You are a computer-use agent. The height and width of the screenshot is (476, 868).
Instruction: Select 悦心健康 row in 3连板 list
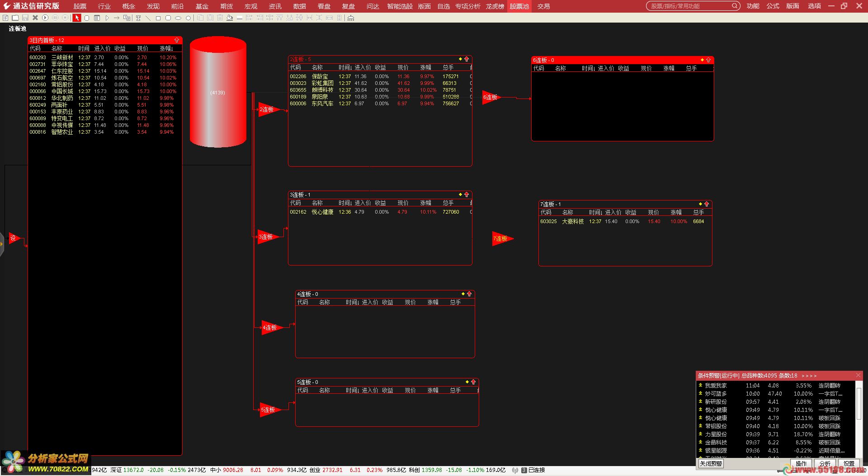380,212
